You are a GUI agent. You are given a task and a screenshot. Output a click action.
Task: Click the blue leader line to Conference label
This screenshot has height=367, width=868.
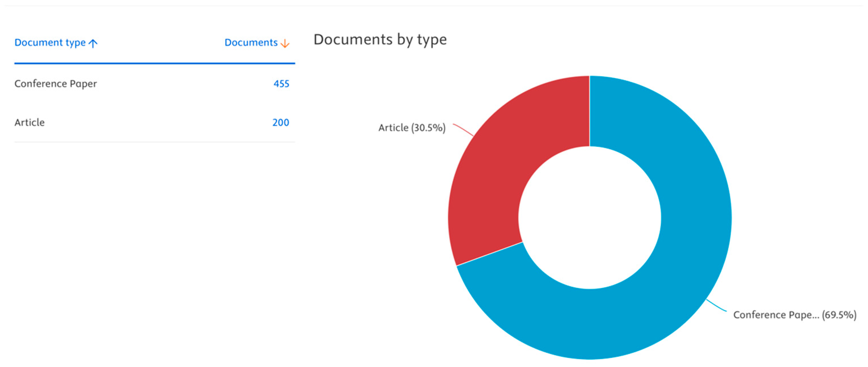pyautogui.click(x=716, y=305)
